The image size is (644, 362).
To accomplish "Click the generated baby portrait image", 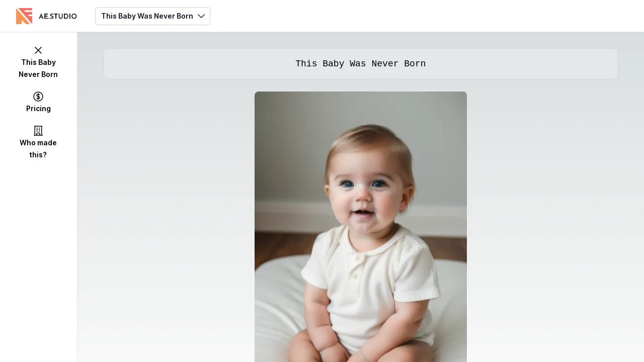I will (x=361, y=227).
